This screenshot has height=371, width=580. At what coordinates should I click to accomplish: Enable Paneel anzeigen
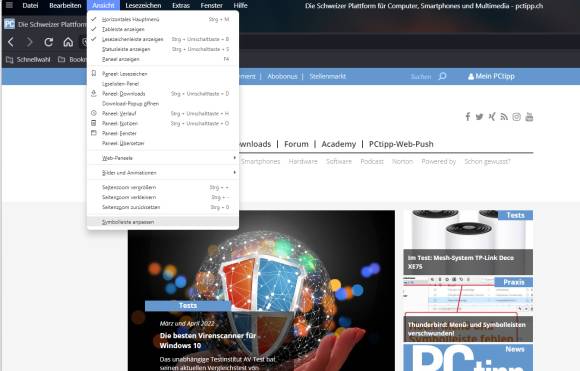[x=163, y=59]
